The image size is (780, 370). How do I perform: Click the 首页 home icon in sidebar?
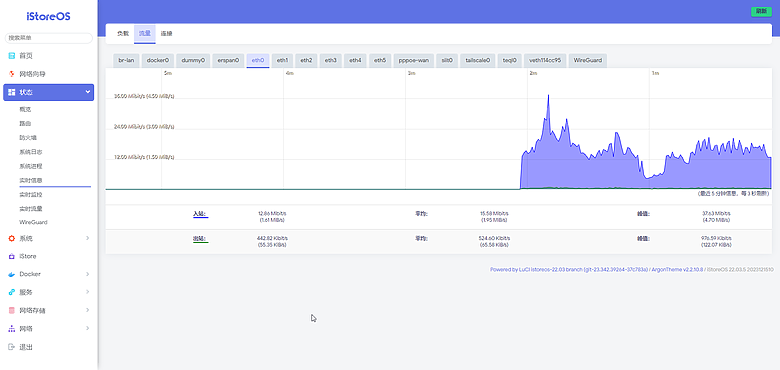12,56
